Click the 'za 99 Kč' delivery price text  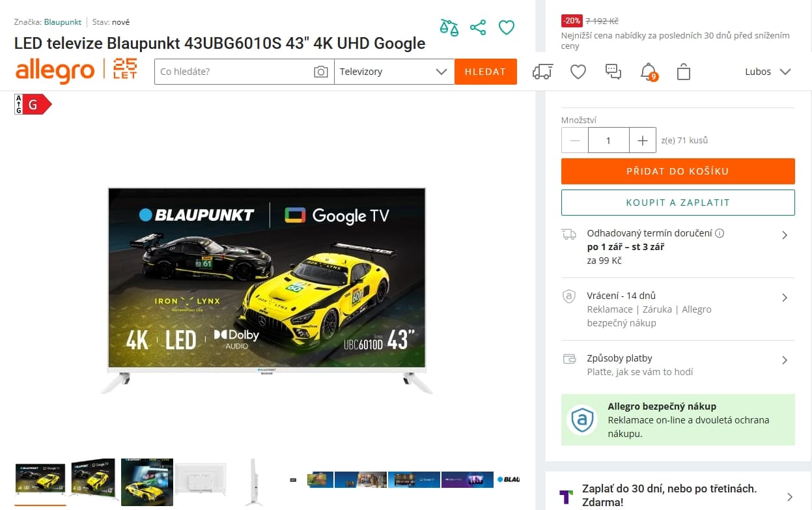tap(604, 261)
